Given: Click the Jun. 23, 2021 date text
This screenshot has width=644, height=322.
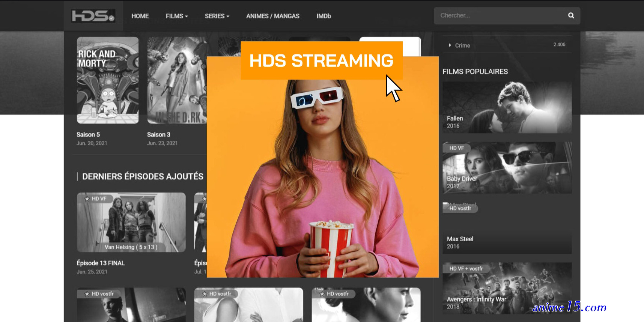Looking at the screenshot, I should [x=163, y=143].
